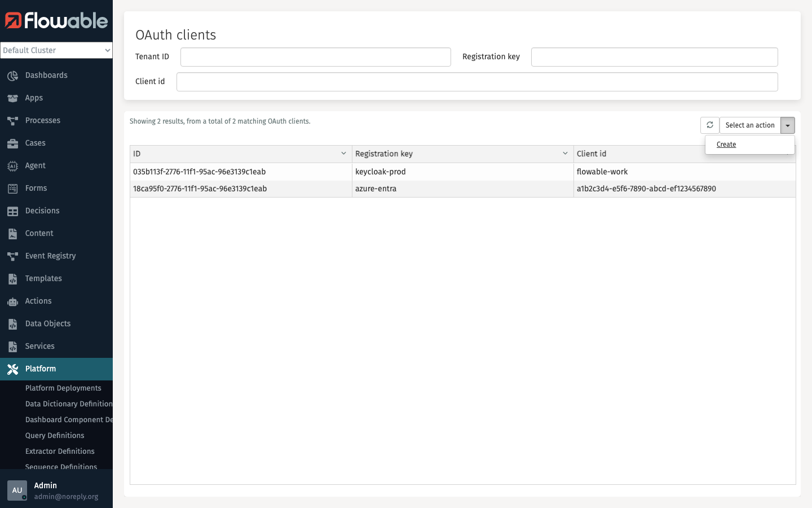Image resolution: width=812 pixels, height=508 pixels.
Task: Open the Registration key column sort menu
Action: coord(565,153)
